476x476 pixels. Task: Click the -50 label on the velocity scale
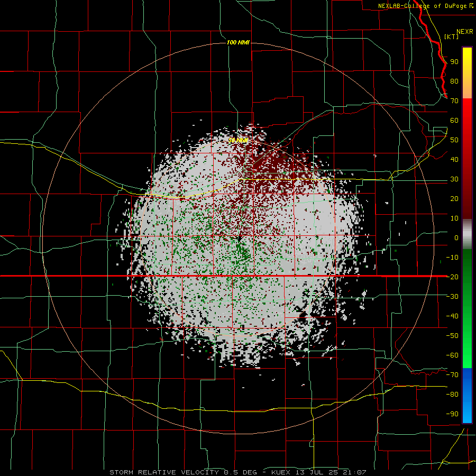click(x=452, y=335)
